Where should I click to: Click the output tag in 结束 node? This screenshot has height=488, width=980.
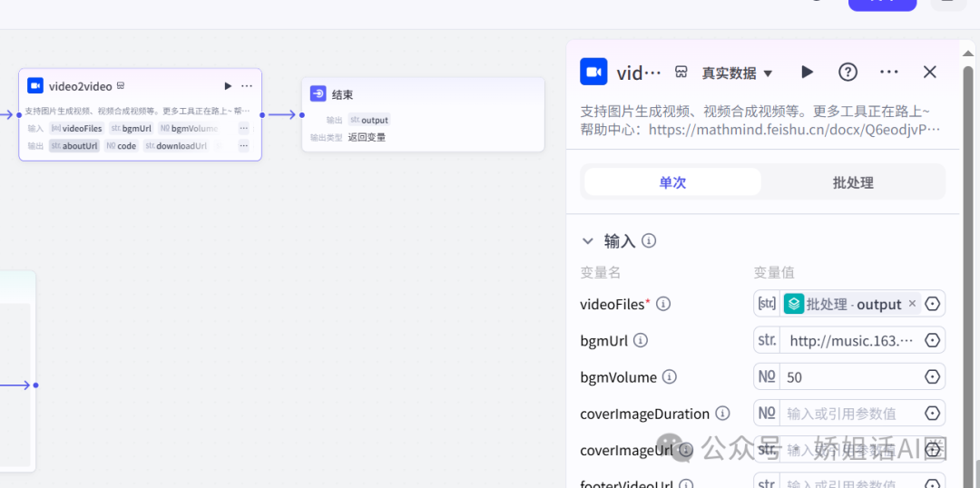(369, 120)
